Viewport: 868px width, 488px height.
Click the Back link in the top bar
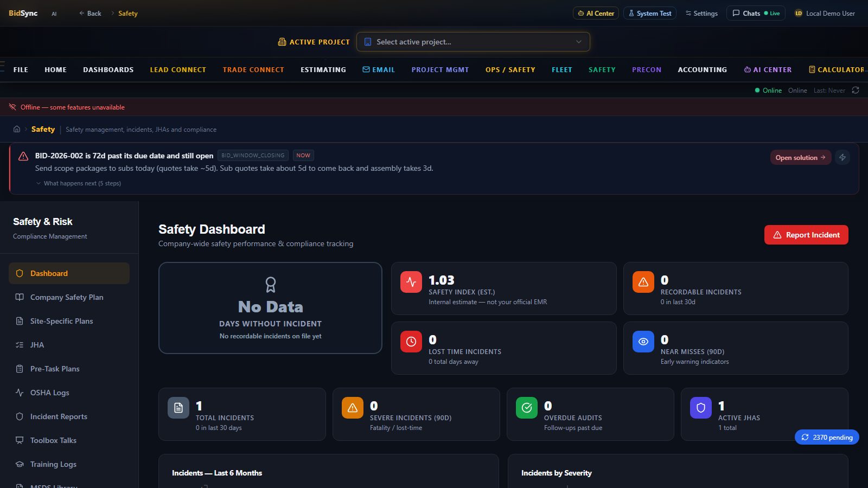point(90,13)
